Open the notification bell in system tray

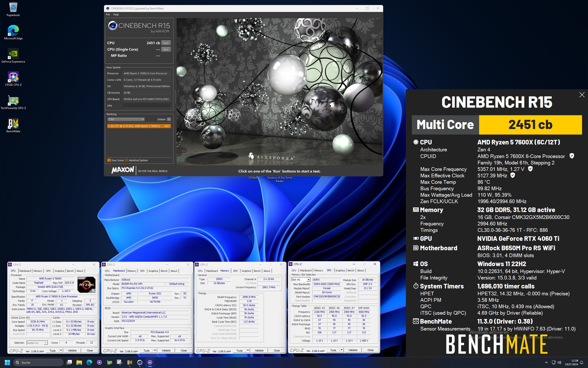[582, 362]
